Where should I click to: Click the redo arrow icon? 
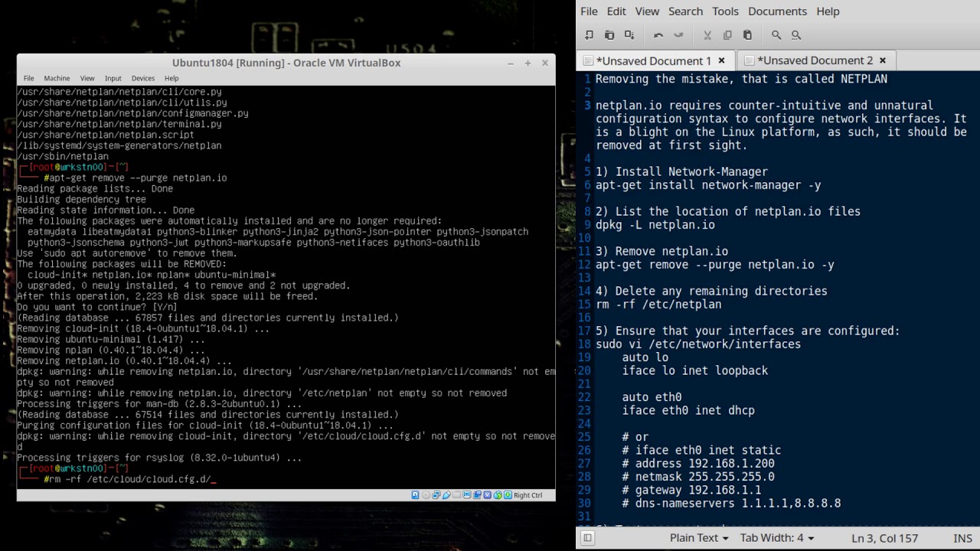[x=678, y=35]
